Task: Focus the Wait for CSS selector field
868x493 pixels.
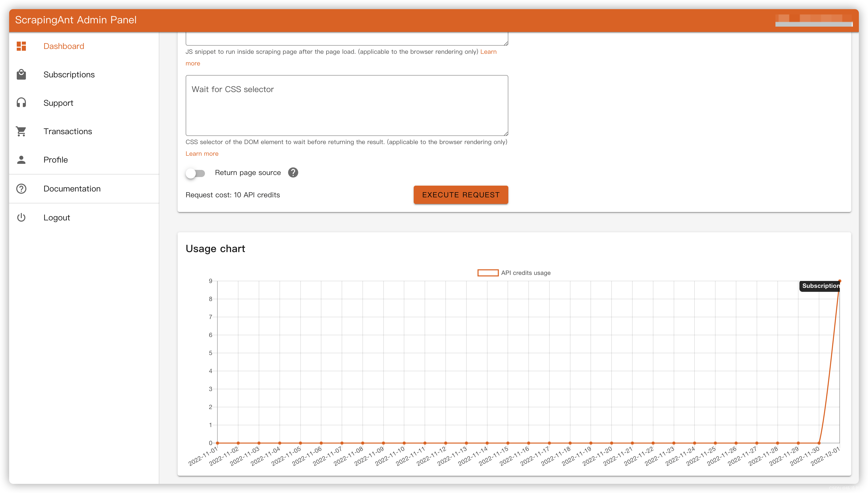Action: click(346, 106)
